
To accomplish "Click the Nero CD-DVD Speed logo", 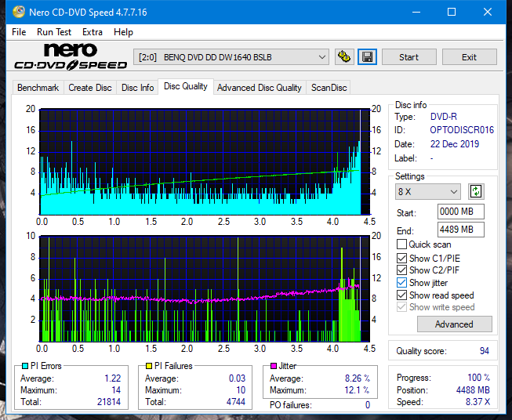I will (x=71, y=56).
